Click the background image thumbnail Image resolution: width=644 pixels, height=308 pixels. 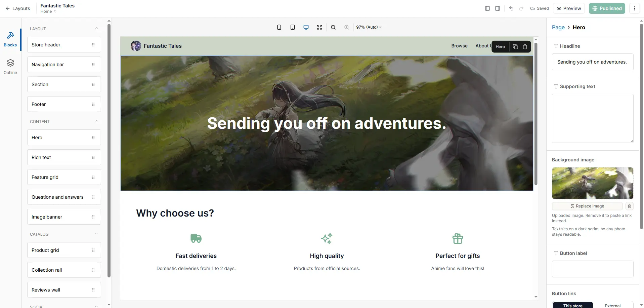point(593,183)
